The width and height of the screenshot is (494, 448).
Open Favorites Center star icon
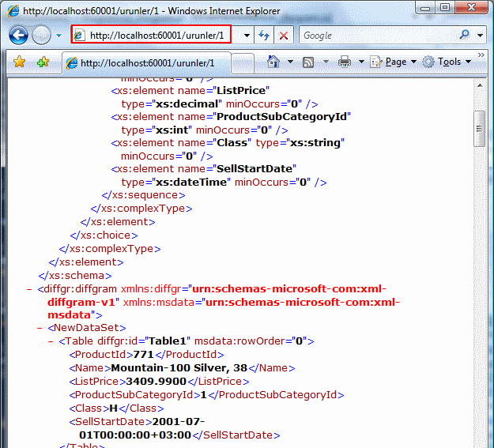[19, 62]
